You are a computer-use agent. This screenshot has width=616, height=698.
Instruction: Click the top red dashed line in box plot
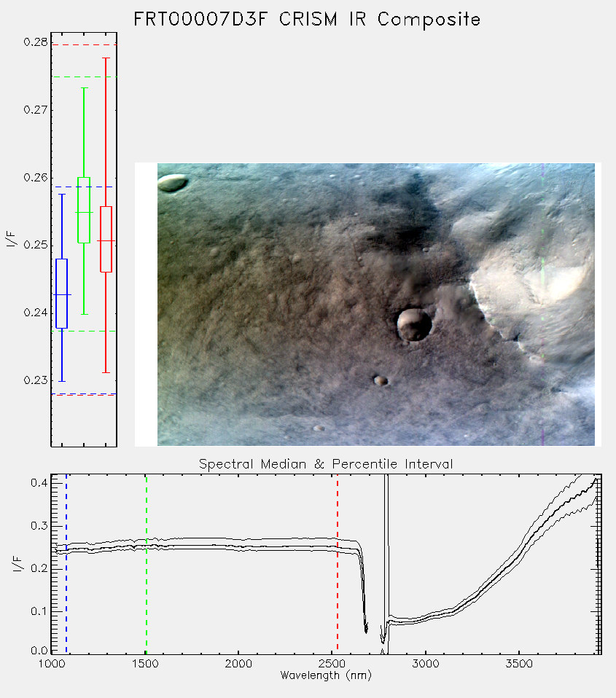(x=84, y=45)
